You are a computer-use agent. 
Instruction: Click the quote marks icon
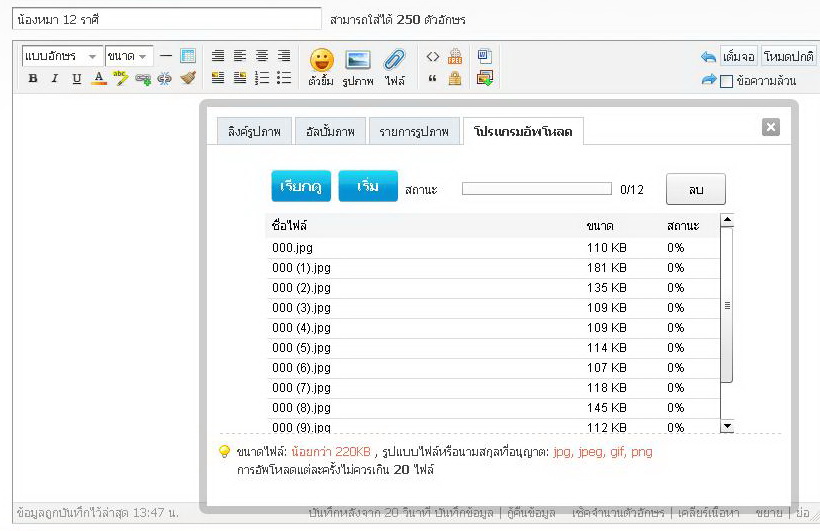(x=432, y=79)
